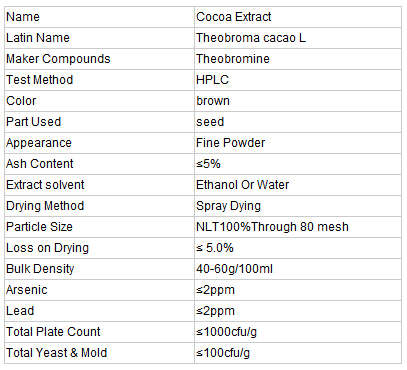Click the Total Yeast & Mold label
Viewport: 407px width, 370px height.
point(56,353)
